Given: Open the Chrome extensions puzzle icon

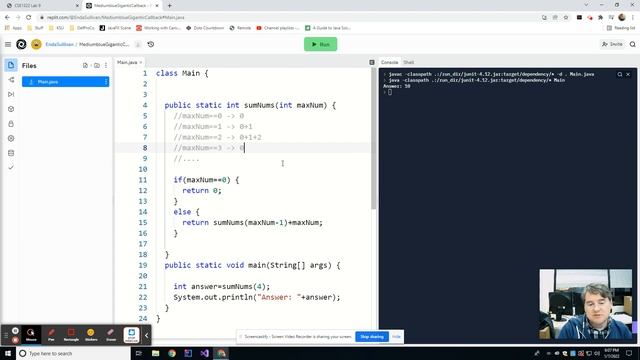Looking at the screenshot, I should click(600, 18).
